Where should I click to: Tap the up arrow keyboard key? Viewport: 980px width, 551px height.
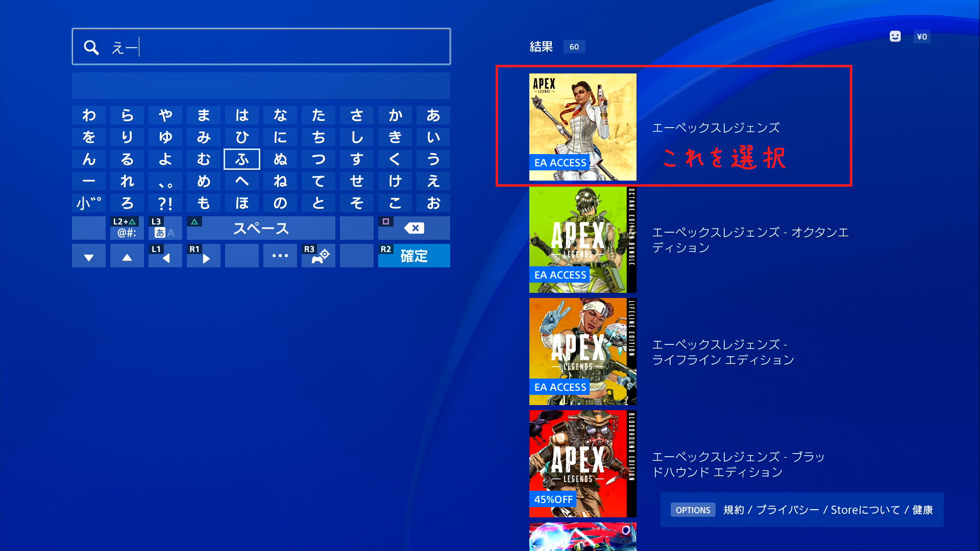pyautogui.click(x=127, y=256)
